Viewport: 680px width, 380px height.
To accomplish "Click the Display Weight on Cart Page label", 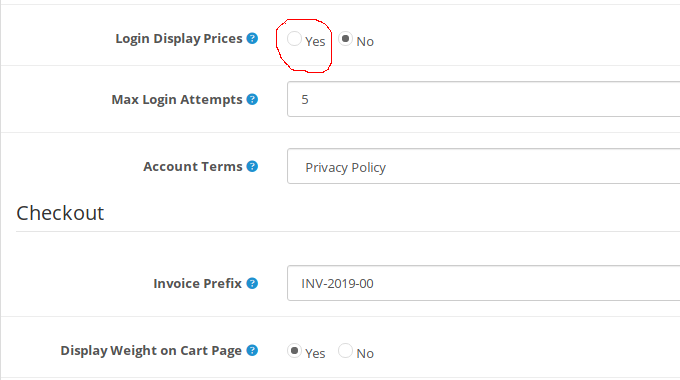I will 151,351.
